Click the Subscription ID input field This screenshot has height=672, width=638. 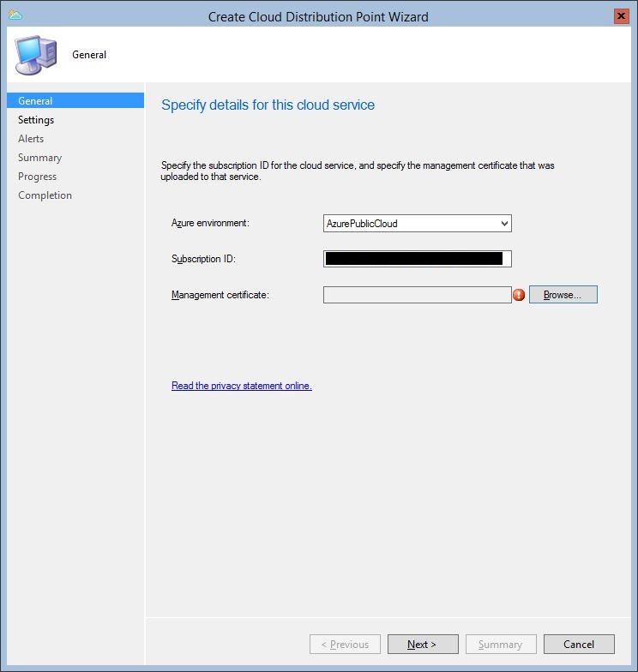click(x=417, y=259)
